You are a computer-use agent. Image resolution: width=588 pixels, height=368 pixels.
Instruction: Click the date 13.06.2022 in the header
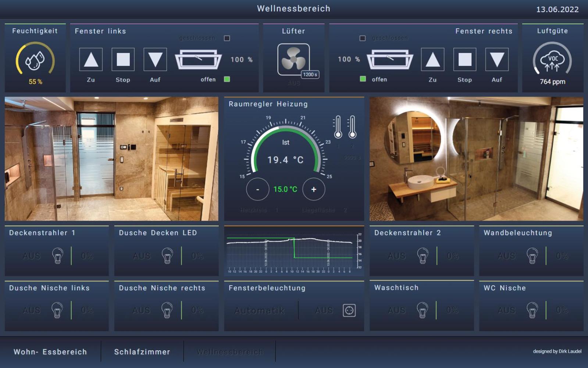tap(557, 9)
